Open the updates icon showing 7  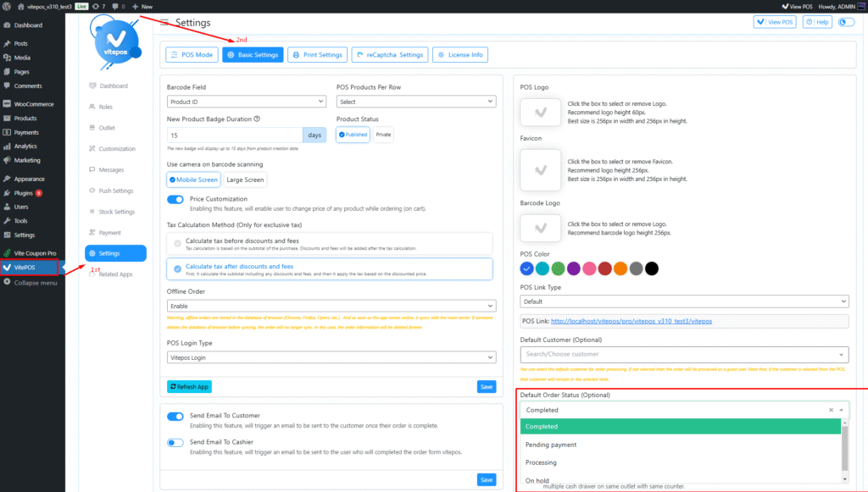pos(98,7)
